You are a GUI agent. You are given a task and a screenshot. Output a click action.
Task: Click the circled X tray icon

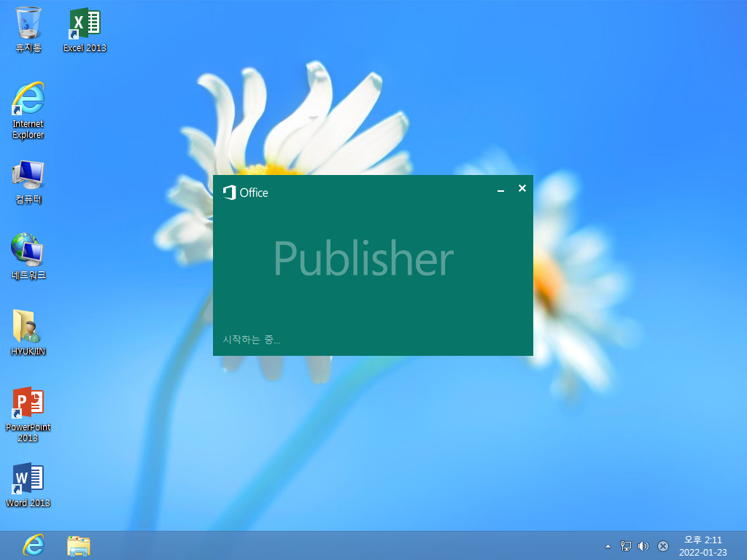tap(662, 546)
